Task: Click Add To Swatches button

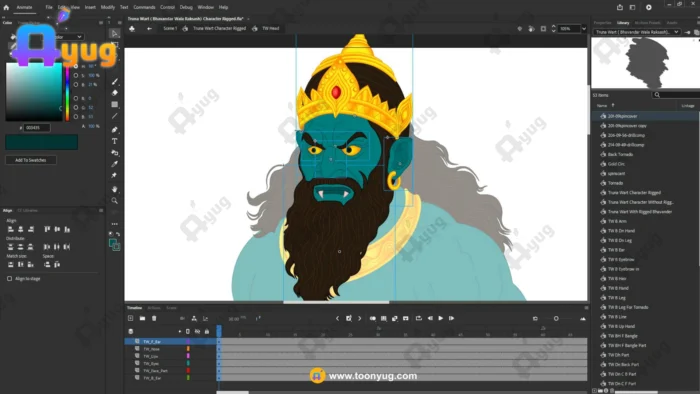Action: (x=31, y=160)
